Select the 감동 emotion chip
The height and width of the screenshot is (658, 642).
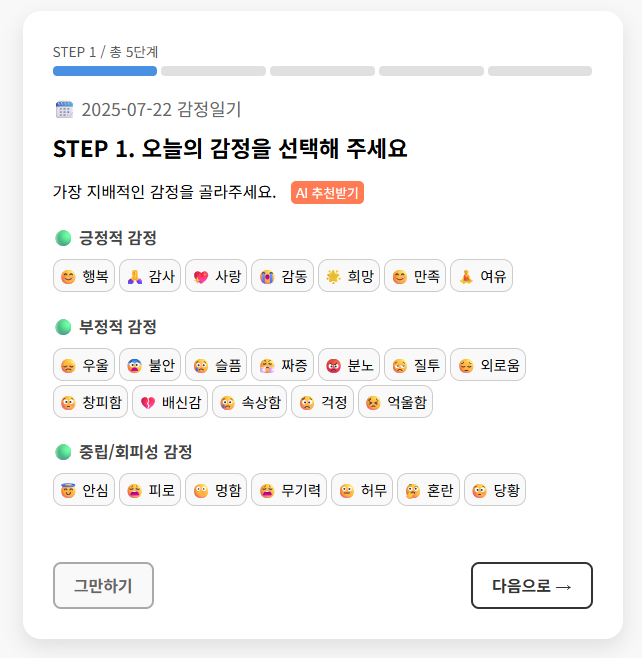pos(282,277)
